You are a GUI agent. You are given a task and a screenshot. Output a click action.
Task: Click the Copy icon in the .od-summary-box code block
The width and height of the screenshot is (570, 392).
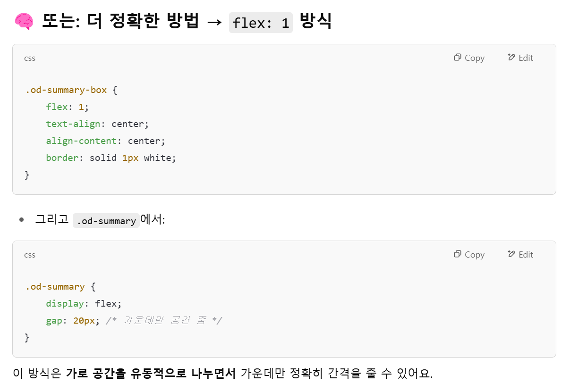coord(457,58)
